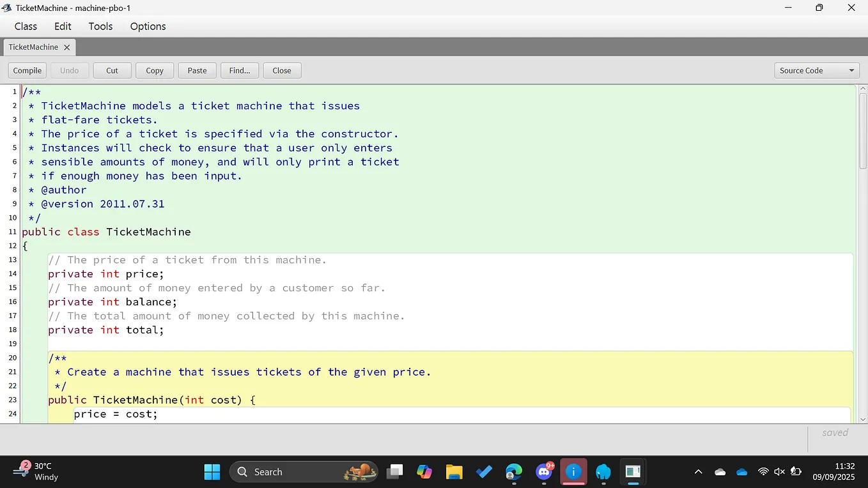Open the Options menu
868x488 pixels.
pyautogui.click(x=148, y=26)
